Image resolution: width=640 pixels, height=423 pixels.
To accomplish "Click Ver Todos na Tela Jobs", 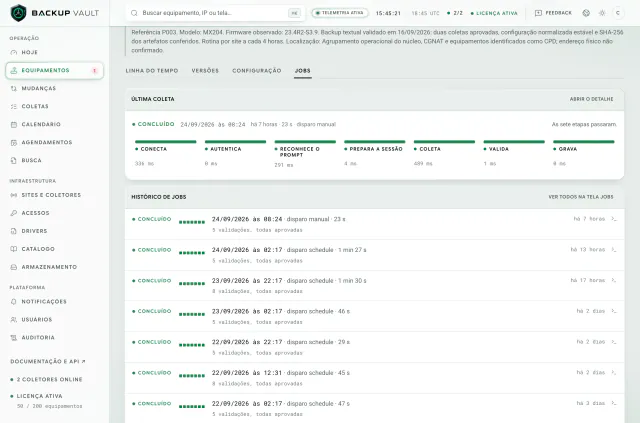I will (581, 197).
